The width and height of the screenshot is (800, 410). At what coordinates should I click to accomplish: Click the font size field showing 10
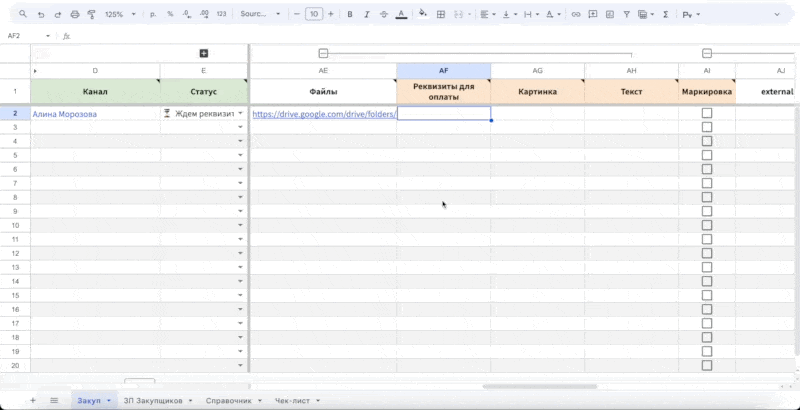pyautogui.click(x=314, y=14)
